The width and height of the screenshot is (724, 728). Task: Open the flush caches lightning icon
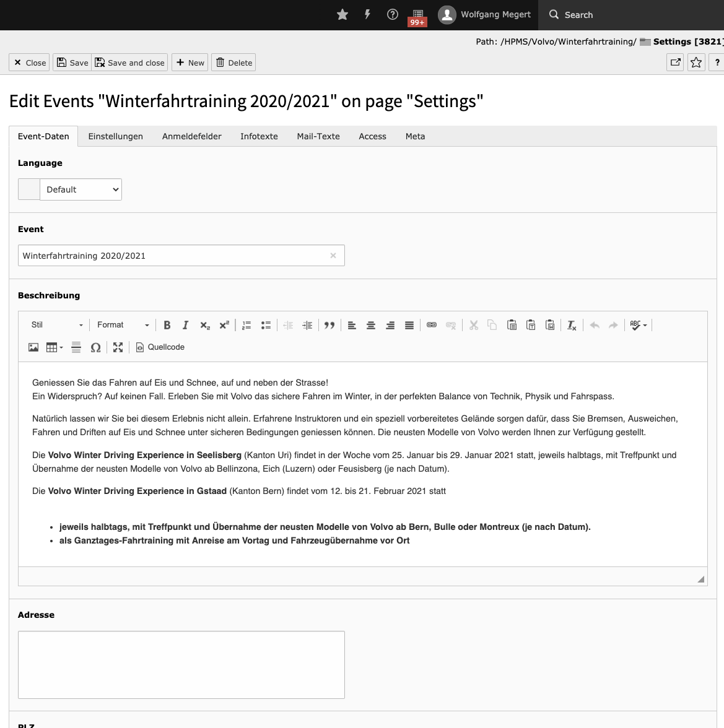(x=367, y=14)
